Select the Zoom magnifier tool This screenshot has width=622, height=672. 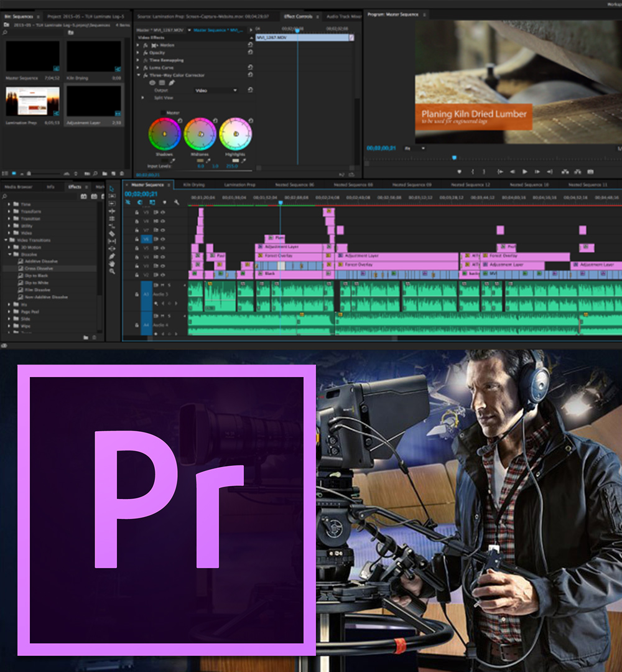112,271
